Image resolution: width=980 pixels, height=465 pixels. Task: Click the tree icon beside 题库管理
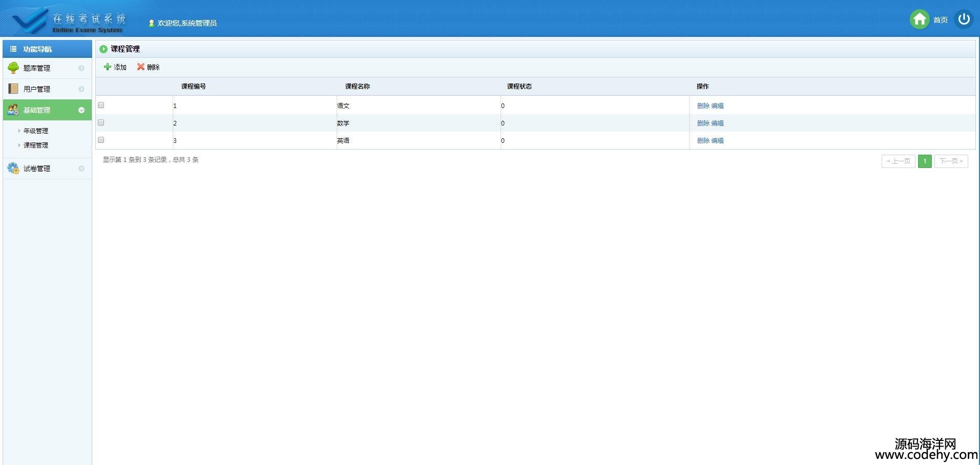click(13, 68)
